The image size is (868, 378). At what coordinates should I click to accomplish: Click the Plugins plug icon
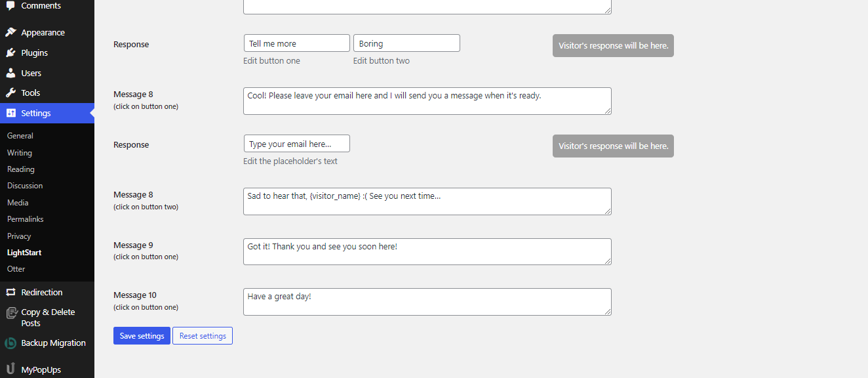point(10,52)
